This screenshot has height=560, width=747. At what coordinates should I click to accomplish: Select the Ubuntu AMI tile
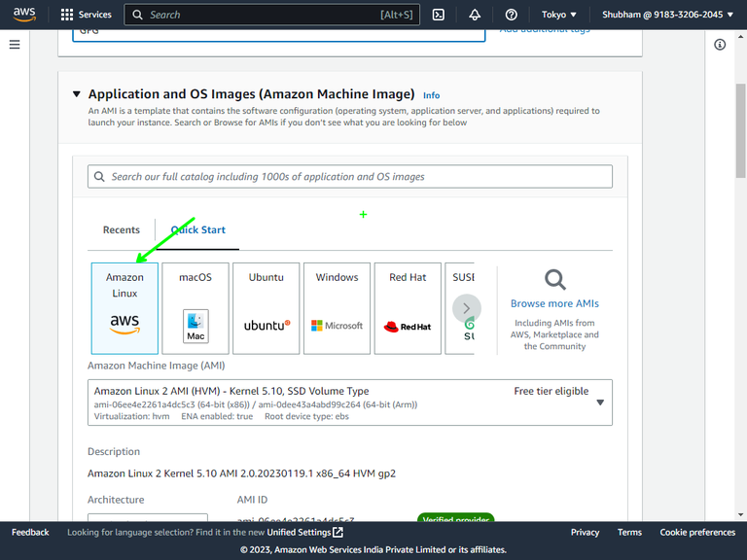click(x=267, y=308)
